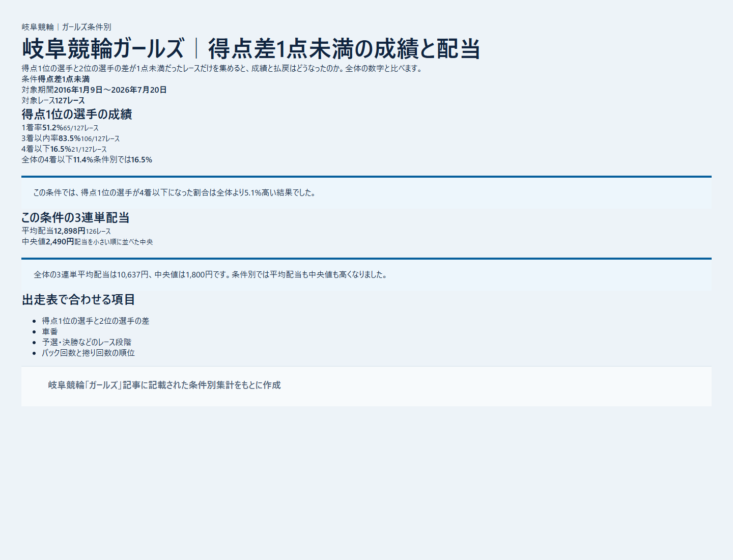Click the 対象レース 127レース value

[70, 100]
